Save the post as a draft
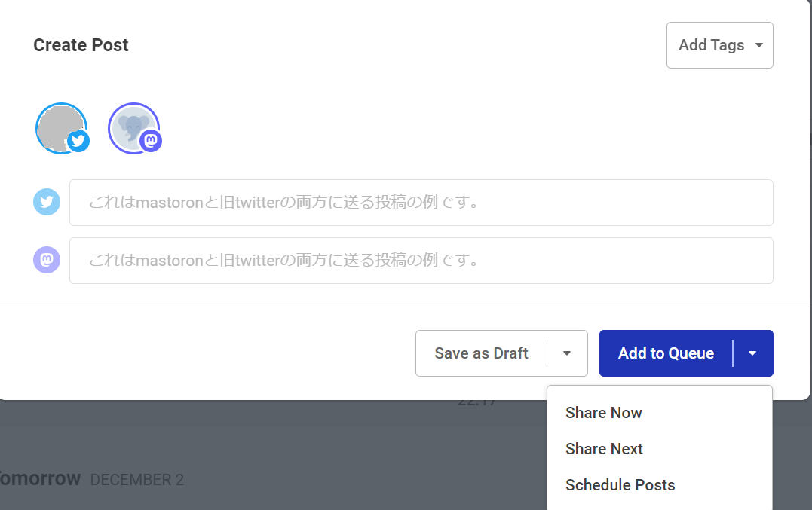812x510 pixels. pos(480,353)
